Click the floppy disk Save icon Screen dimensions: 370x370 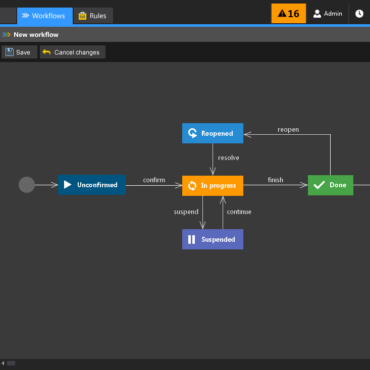tap(9, 52)
